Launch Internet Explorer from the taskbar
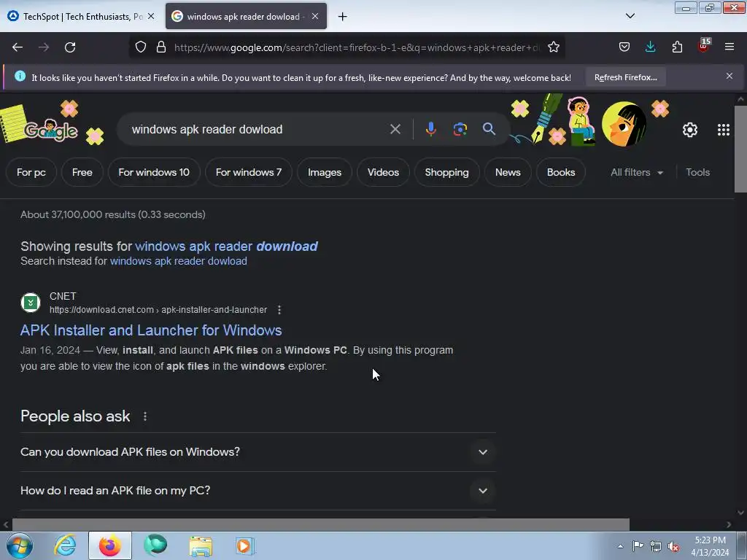This screenshot has width=747, height=560. pyautogui.click(x=65, y=545)
